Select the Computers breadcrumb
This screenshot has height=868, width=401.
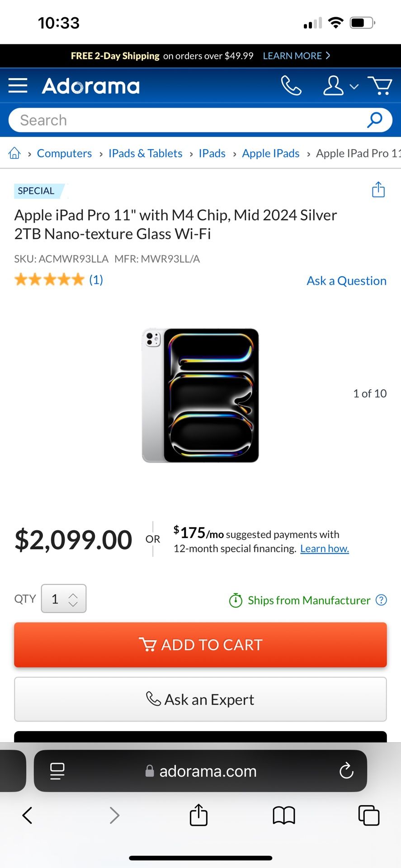pyautogui.click(x=64, y=153)
